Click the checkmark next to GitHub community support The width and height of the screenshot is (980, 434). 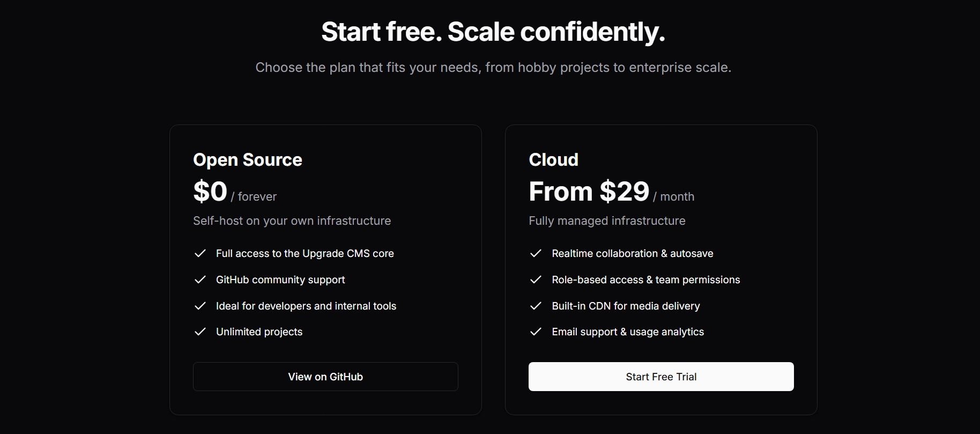pos(200,279)
